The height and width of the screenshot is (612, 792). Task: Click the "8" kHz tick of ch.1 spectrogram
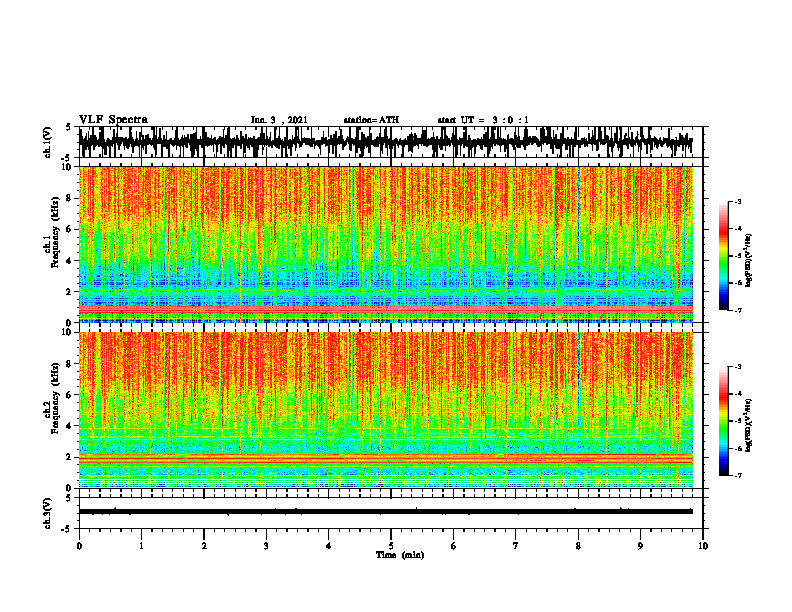coord(69,198)
